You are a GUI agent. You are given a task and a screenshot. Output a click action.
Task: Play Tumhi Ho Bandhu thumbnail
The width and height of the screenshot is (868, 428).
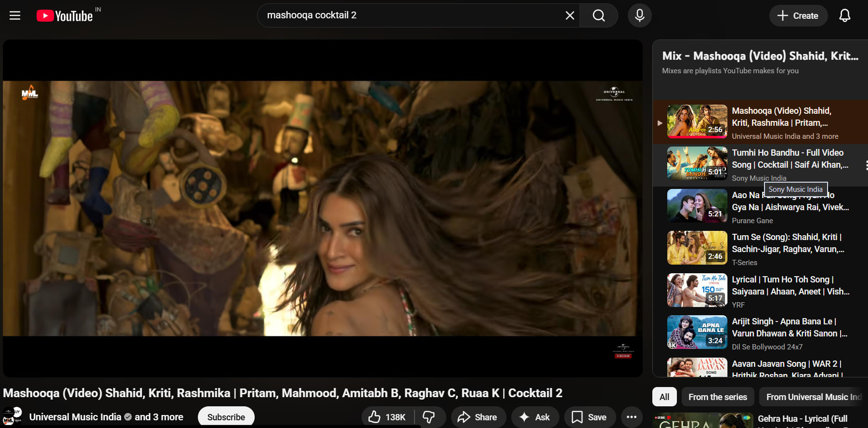[x=697, y=163]
